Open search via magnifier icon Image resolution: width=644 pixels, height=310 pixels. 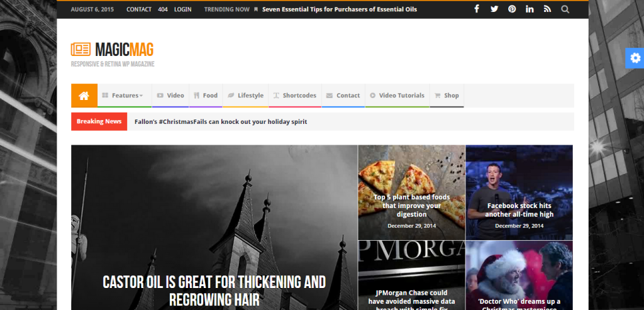tap(565, 9)
